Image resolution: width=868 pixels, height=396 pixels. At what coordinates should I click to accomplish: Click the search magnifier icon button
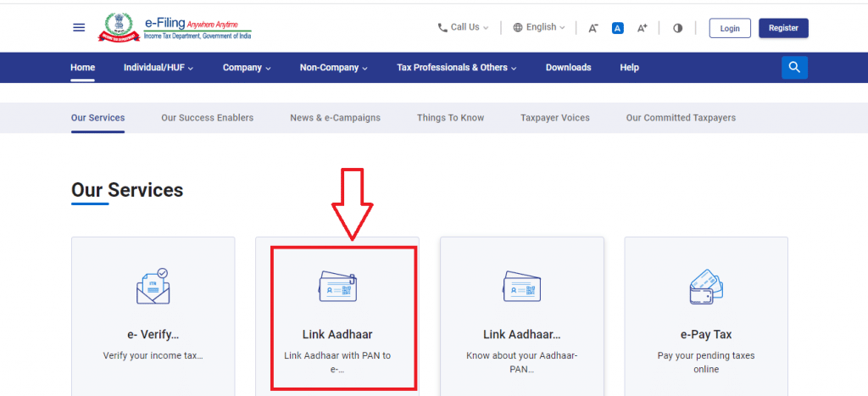pyautogui.click(x=794, y=68)
